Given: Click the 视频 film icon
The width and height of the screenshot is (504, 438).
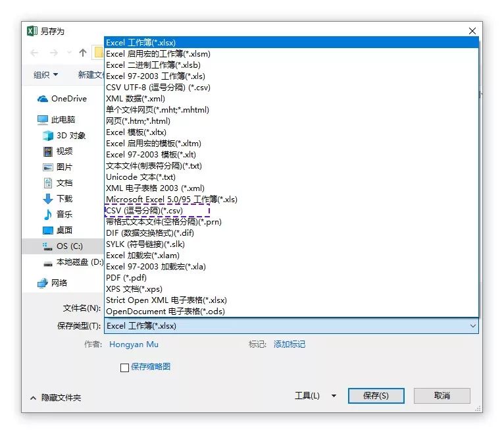Looking at the screenshot, I should coord(48,151).
